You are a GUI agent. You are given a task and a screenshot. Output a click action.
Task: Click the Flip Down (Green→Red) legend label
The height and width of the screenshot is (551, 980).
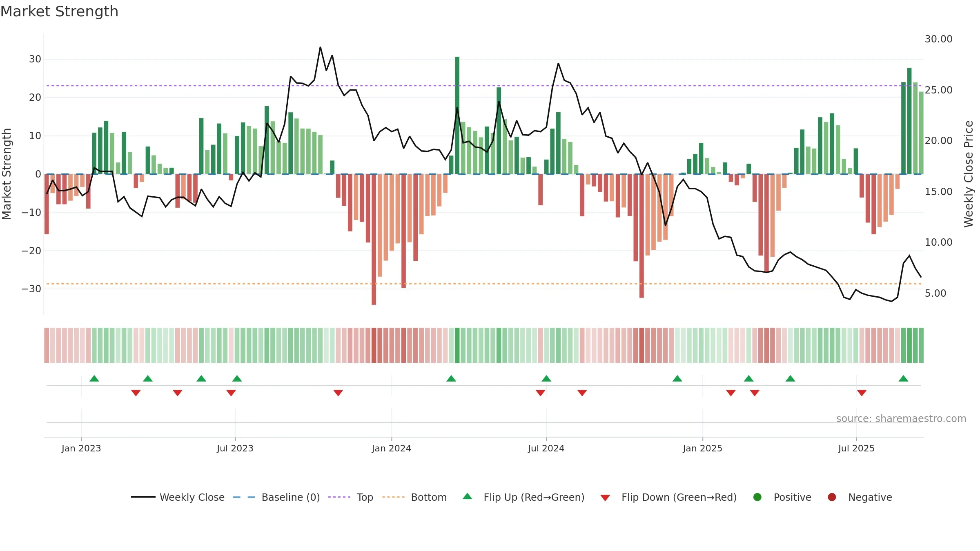click(679, 497)
